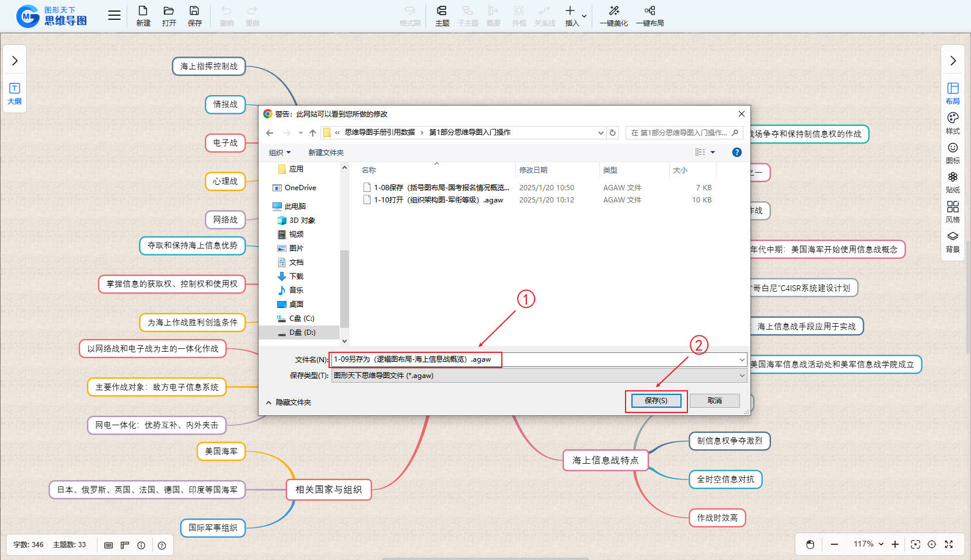Screen dimensions: 971x560
Task: Expand the 组织 organize dropdown menu
Action: tap(280, 153)
